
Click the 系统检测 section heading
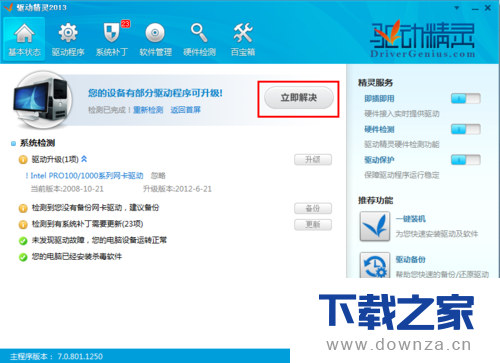pyautogui.click(x=37, y=143)
